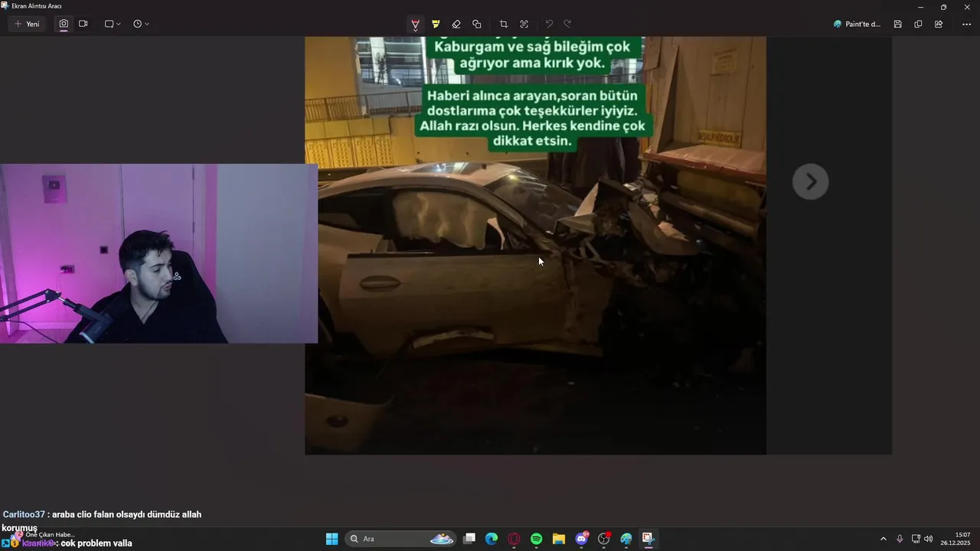The width and height of the screenshot is (980, 551).
Task: Switch to video recording mode
Action: (83, 24)
